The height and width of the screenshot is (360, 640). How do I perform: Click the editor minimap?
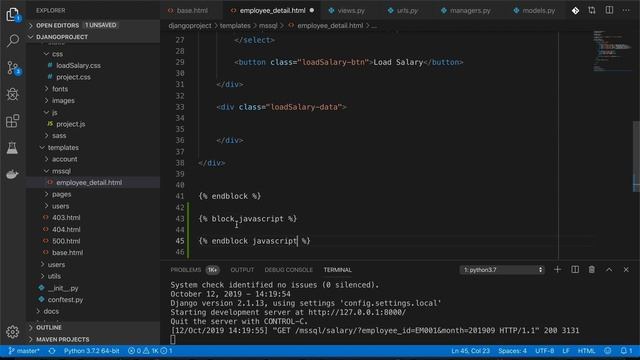612,51
